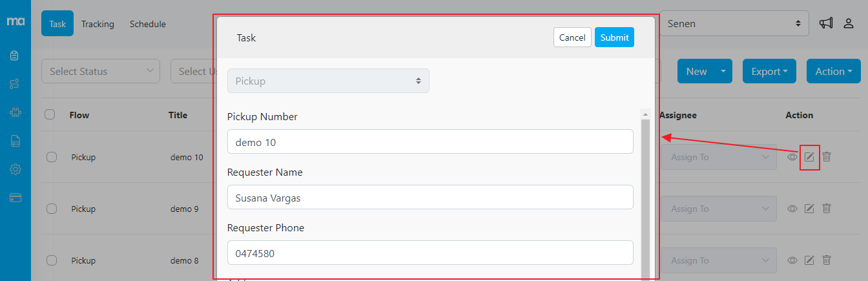The width and height of the screenshot is (868, 281).
Task: Open the clipboard tasks icon in sidebar
Action: (x=15, y=56)
